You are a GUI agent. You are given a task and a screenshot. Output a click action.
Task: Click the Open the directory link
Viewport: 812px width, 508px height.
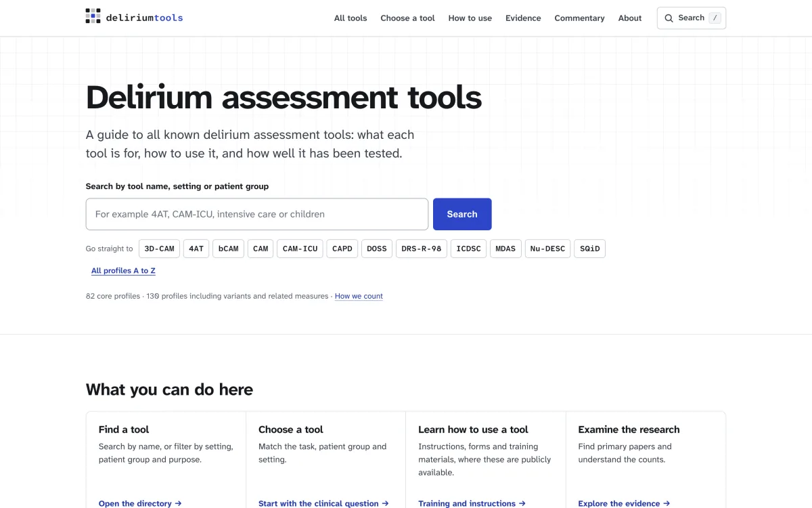(140, 503)
